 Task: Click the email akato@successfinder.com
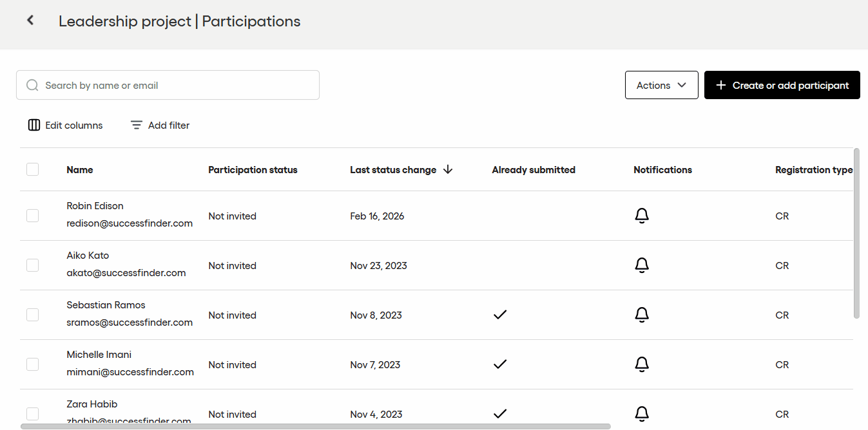(x=126, y=273)
